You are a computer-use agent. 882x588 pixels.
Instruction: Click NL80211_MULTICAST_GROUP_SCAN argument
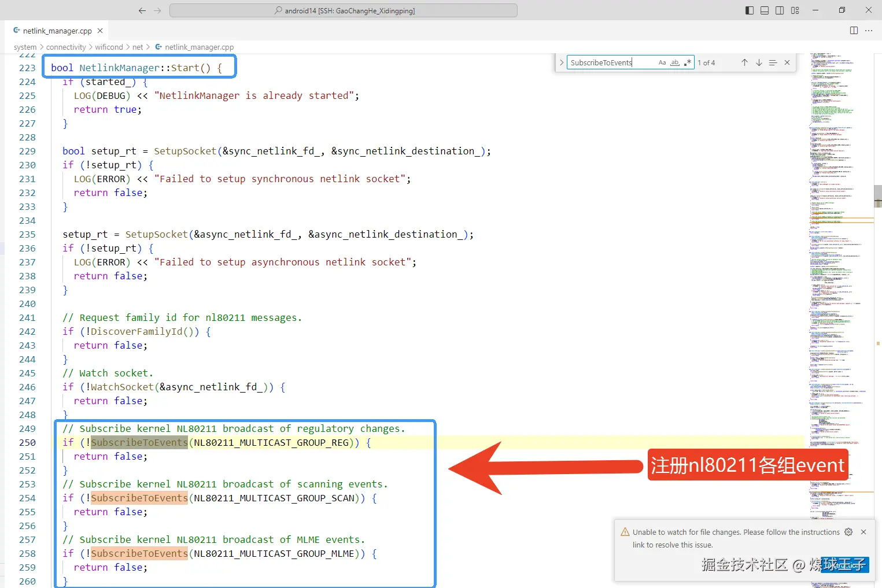coord(274,498)
